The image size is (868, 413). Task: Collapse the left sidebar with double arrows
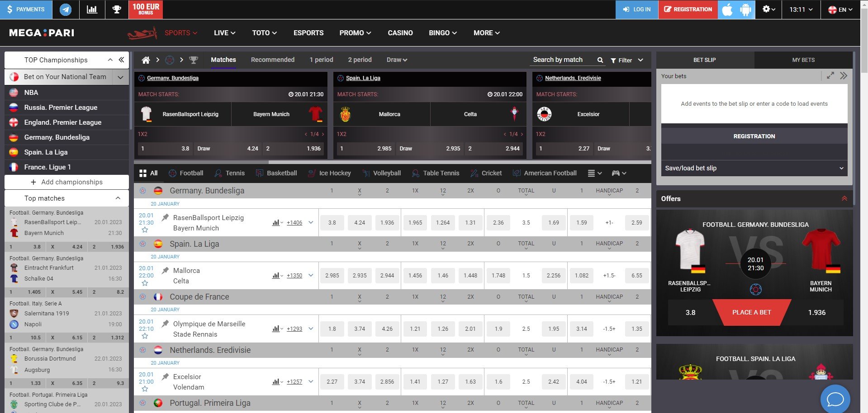point(121,60)
